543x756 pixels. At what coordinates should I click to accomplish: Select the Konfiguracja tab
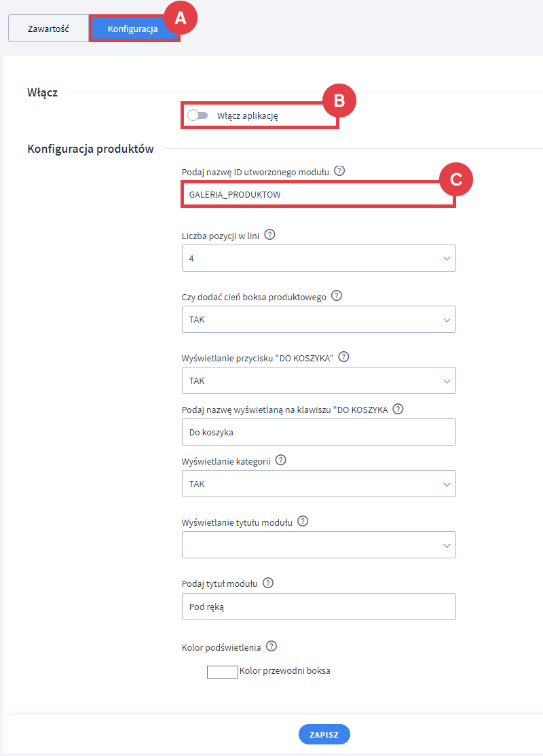point(132,29)
